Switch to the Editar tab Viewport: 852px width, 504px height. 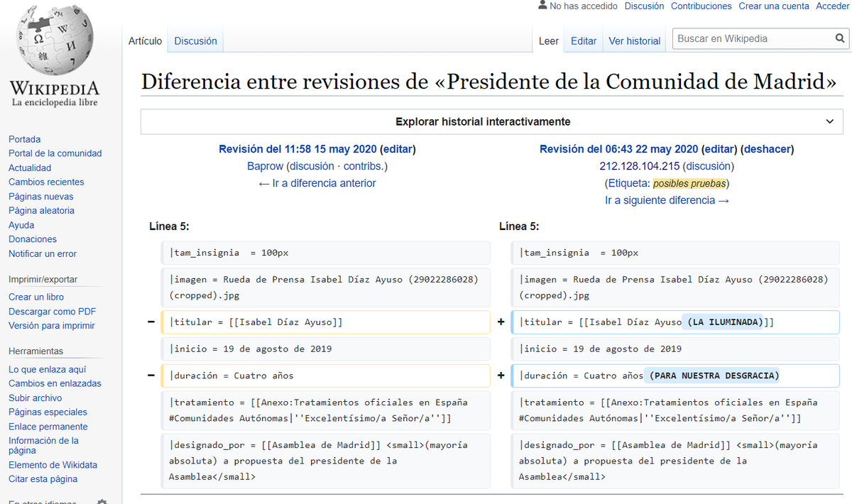pos(584,41)
